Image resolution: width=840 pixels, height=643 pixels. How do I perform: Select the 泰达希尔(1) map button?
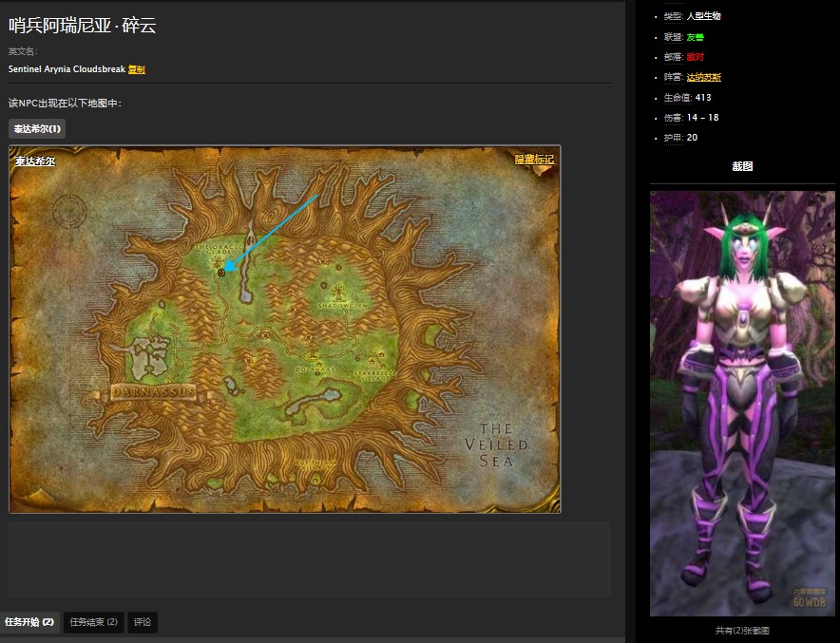point(37,128)
